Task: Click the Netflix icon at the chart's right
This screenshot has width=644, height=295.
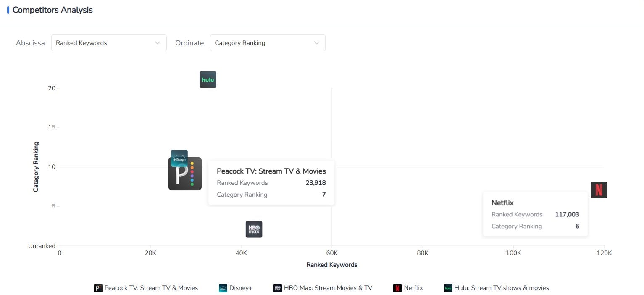Action: (599, 190)
